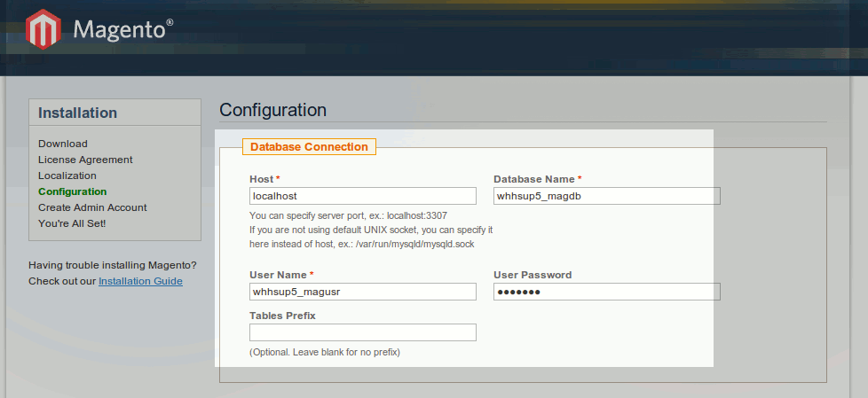Screen dimensions: 868x398
Task: Focus the Host field containing localhost
Action: coord(362,196)
